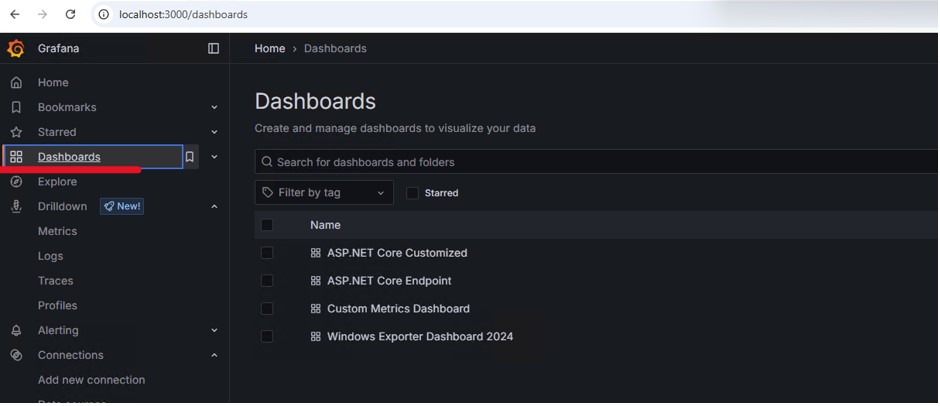Click the bookmark icon beside Dashboards
The height and width of the screenshot is (406, 940).
[190, 157]
